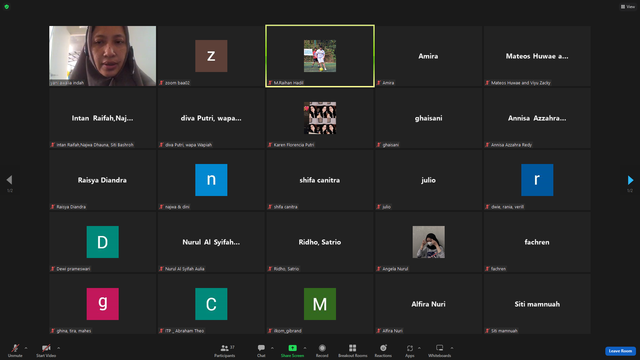This screenshot has width=640, height=360.
Task: Select the zoom baa02 participant tile
Action: click(x=211, y=56)
